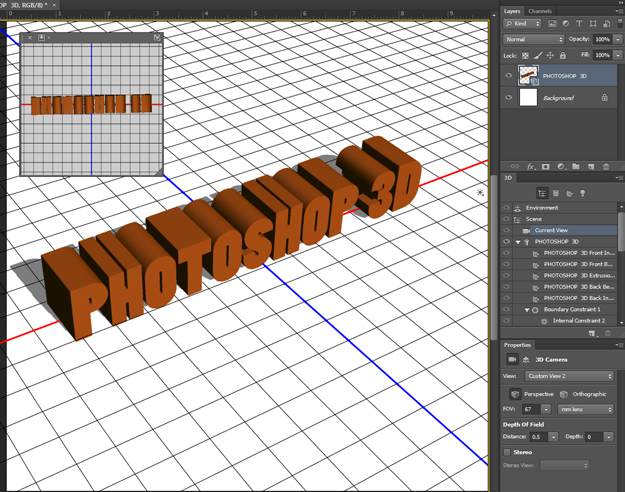Filter 3D panel by materials icon
The width and height of the screenshot is (625, 492).
click(569, 193)
